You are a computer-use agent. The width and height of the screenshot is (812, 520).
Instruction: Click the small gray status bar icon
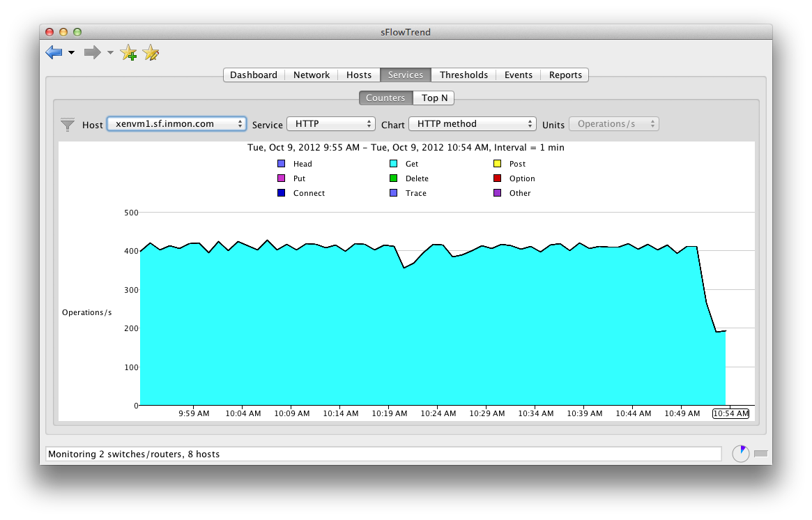coord(760,454)
